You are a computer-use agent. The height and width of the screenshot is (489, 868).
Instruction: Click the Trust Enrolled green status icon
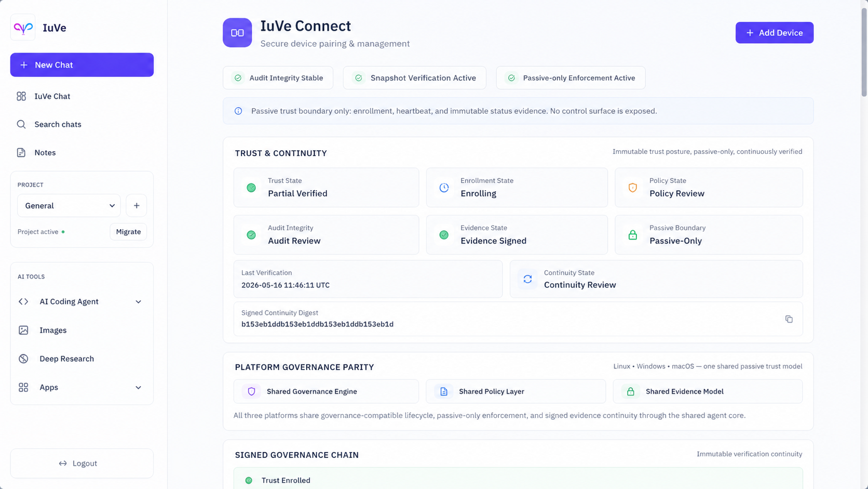[x=249, y=480]
